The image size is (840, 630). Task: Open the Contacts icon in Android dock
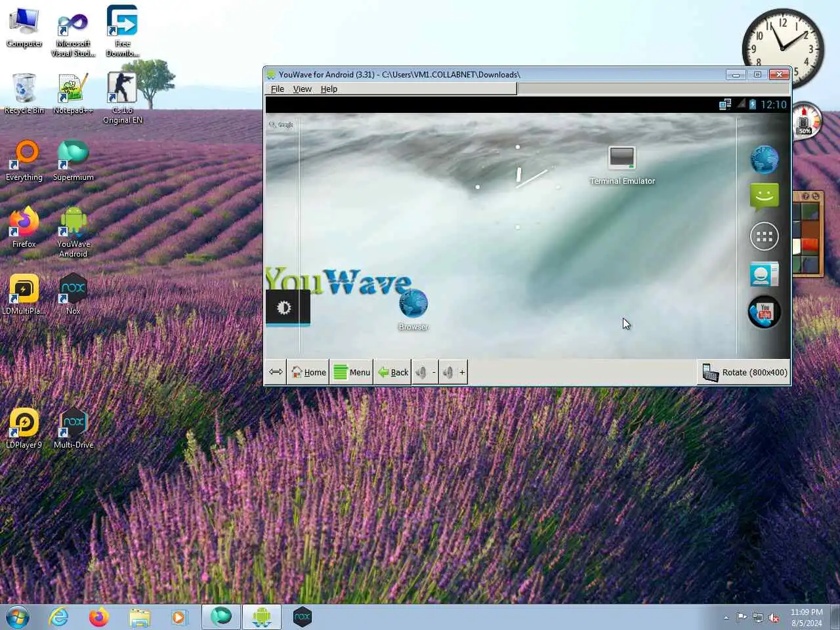tap(765, 274)
